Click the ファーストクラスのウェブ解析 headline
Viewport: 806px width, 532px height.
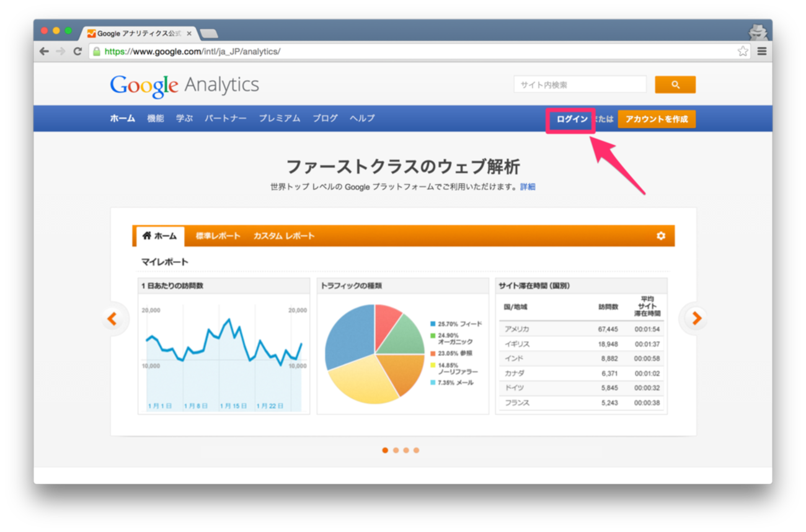click(x=403, y=167)
